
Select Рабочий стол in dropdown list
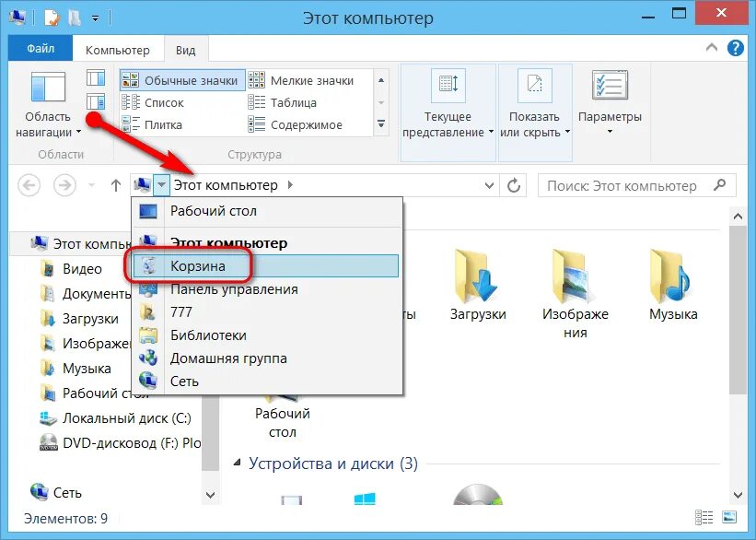[x=267, y=211]
